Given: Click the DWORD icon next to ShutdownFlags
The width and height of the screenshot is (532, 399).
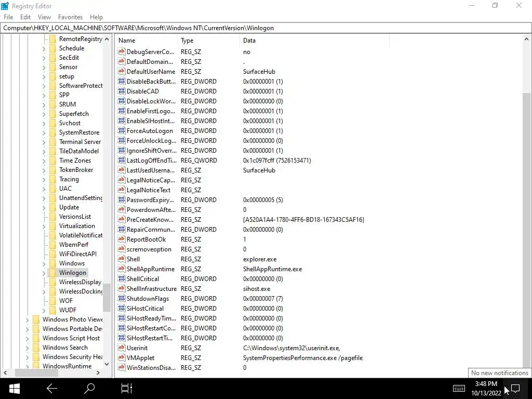Looking at the screenshot, I should 122,298.
